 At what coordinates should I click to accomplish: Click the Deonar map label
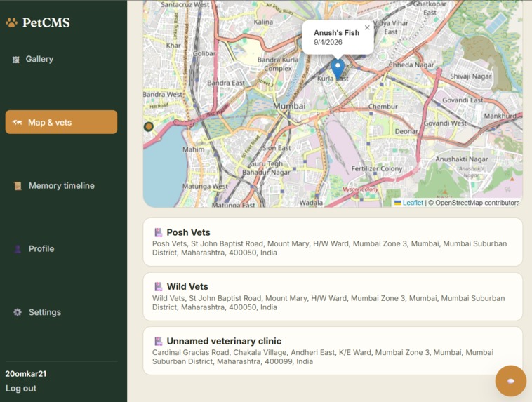(x=406, y=132)
